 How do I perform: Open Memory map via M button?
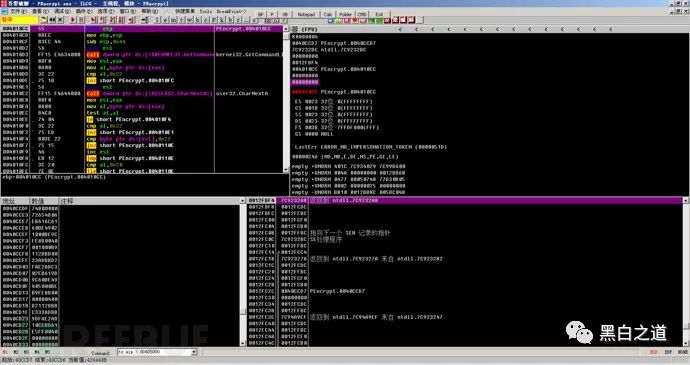173,20
